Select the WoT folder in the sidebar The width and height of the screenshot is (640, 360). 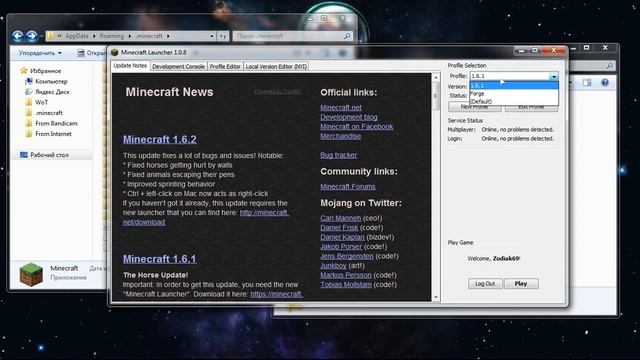tap(36, 102)
